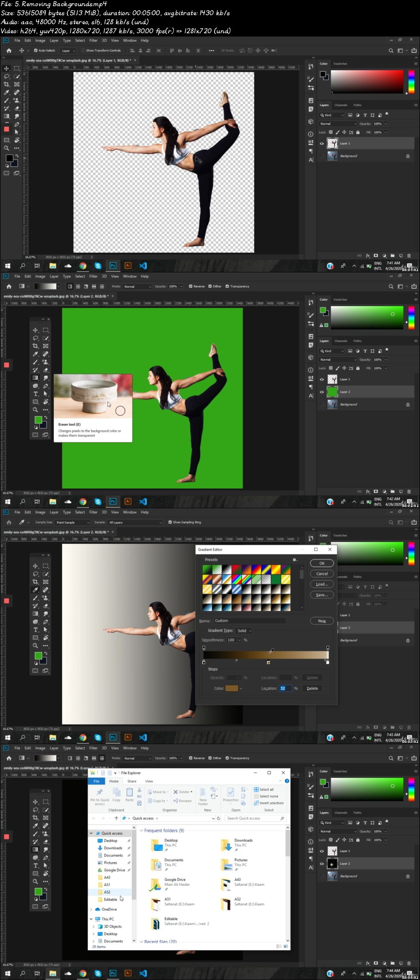Click Select none in File Explorer ribbon

266,796
